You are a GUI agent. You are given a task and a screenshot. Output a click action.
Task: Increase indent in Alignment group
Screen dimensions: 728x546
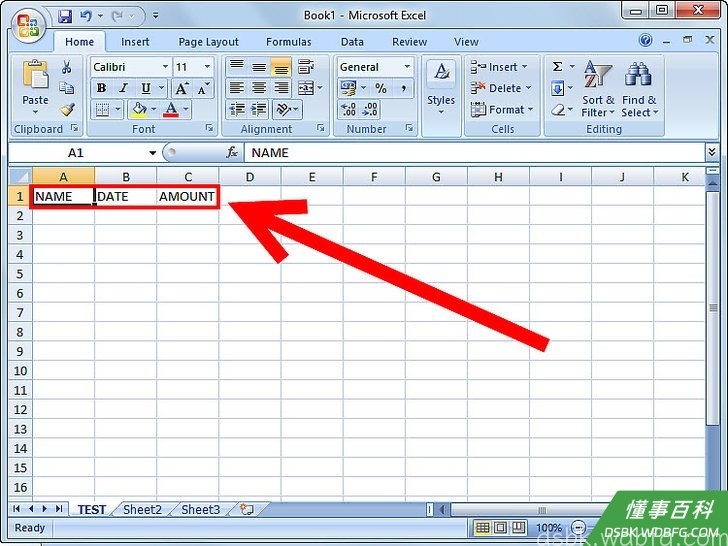259,110
